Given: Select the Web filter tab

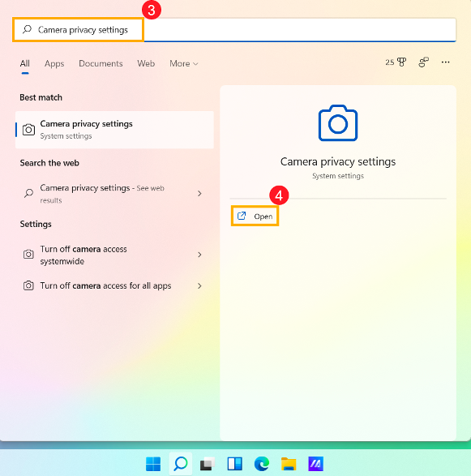Looking at the screenshot, I should click(x=146, y=63).
